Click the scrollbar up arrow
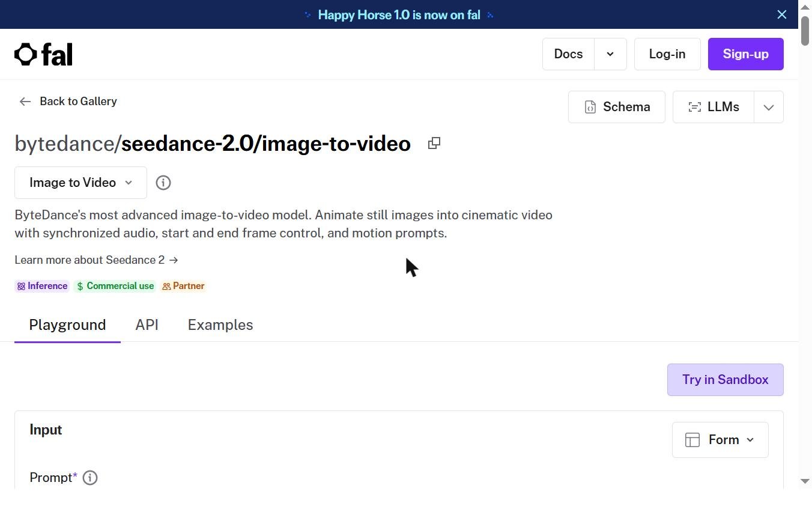The height and width of the screenshot is (515, 812). pos(805,7)
